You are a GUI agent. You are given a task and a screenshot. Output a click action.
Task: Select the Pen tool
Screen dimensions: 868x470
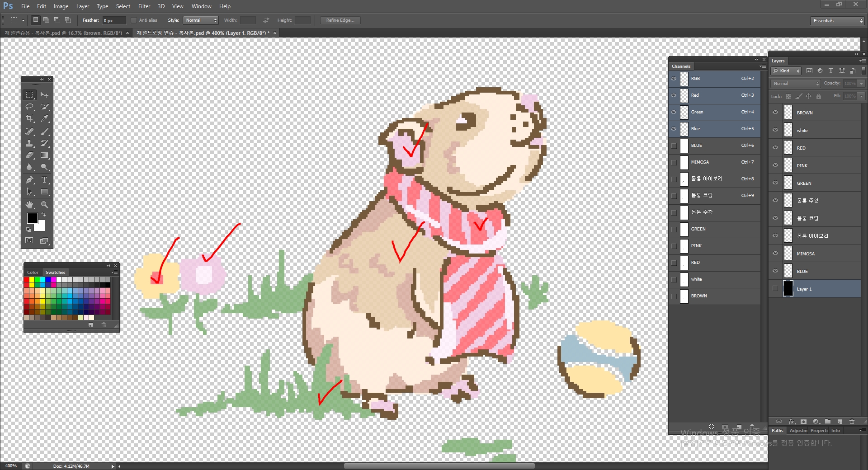click(x=29, y=180)
